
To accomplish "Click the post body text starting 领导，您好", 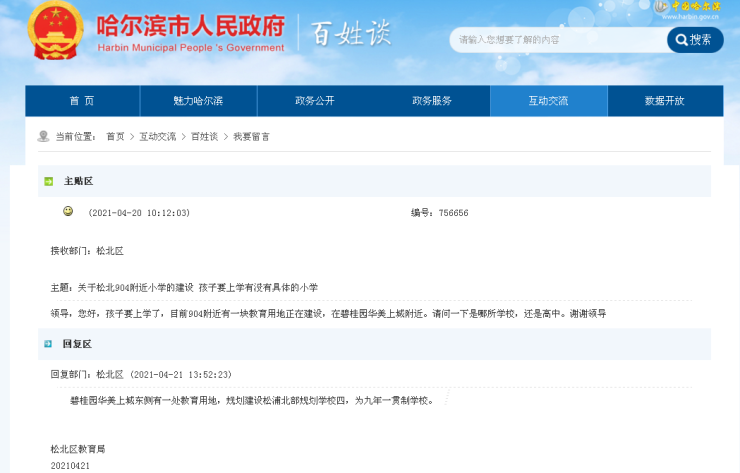I will coord(328,313).
